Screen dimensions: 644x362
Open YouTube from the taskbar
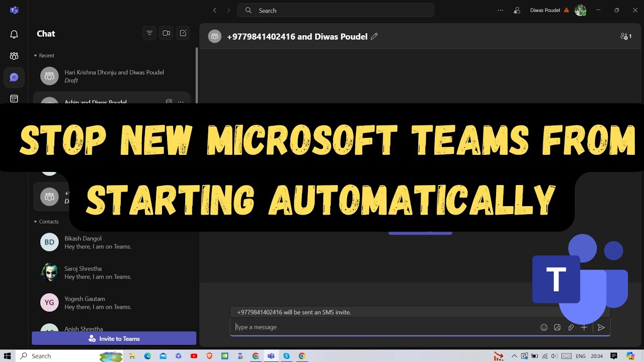pos(194,356)
